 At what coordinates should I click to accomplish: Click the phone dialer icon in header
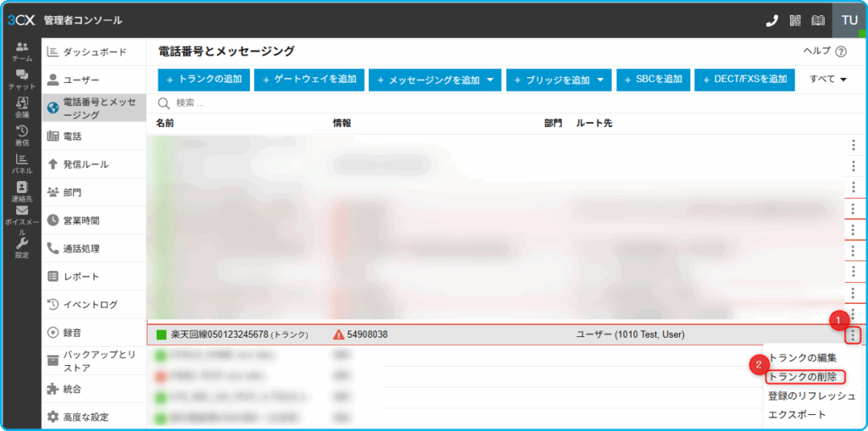(771, 20)
